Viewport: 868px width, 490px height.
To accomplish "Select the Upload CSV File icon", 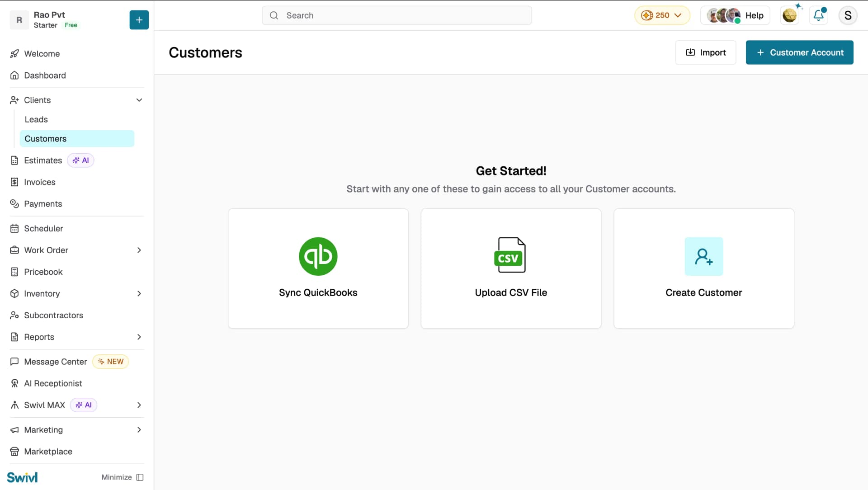I will pyautogui.click(x=511, y=255).
